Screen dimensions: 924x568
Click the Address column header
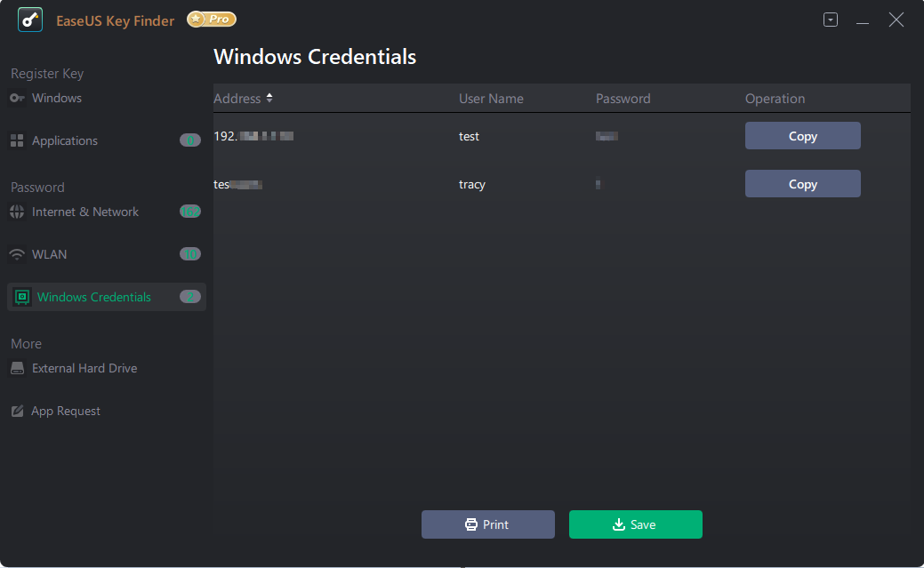237,99
